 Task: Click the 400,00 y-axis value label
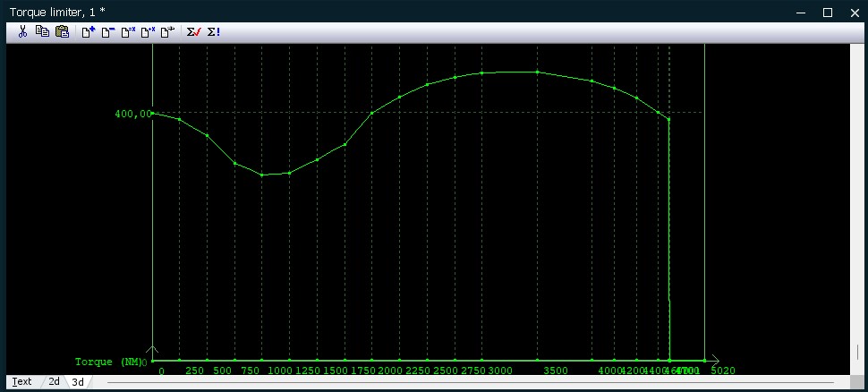pos(132,114)
